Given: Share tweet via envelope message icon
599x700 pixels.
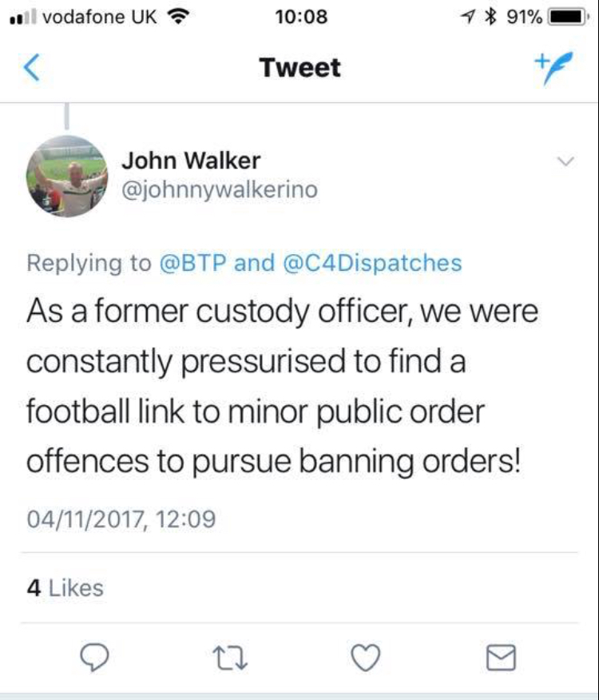Looking at the screenshot, I should 501,657.
